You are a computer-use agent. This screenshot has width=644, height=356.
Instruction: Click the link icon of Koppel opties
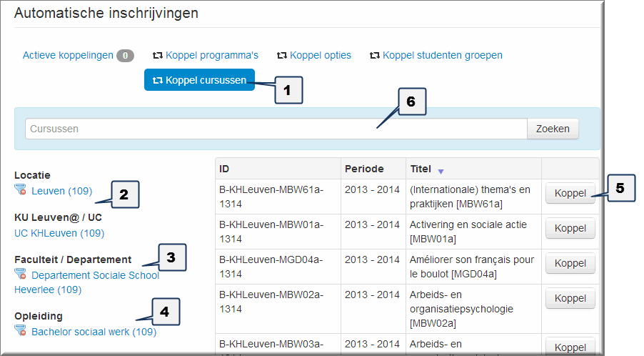pyautogui.click(x=282, y=56)
